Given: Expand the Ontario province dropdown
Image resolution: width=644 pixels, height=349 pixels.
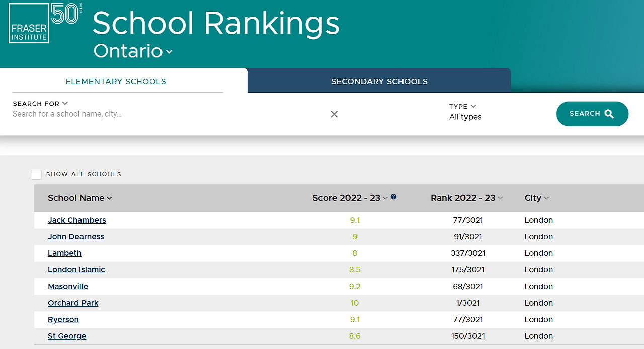Looking at the screenshot, I should pos(133,51).
